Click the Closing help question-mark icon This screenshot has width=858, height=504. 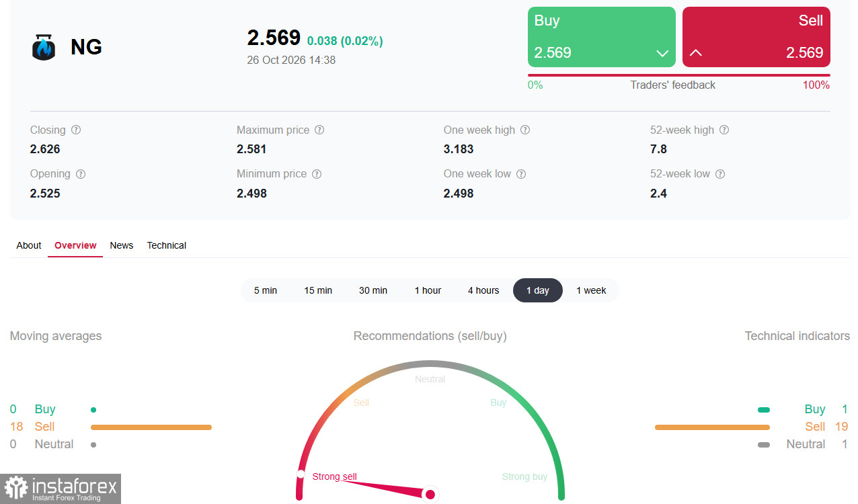click(76, 130)
